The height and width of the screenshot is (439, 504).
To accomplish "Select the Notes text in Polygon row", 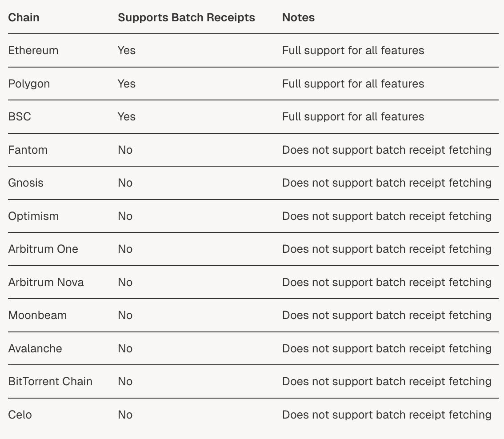I will tap(353, 84).
